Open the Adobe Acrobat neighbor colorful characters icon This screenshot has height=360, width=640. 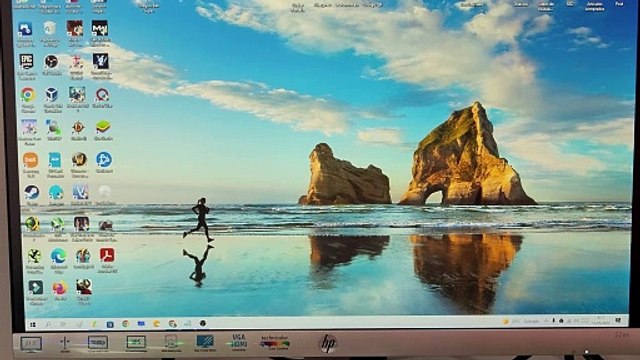coord(83,256)
